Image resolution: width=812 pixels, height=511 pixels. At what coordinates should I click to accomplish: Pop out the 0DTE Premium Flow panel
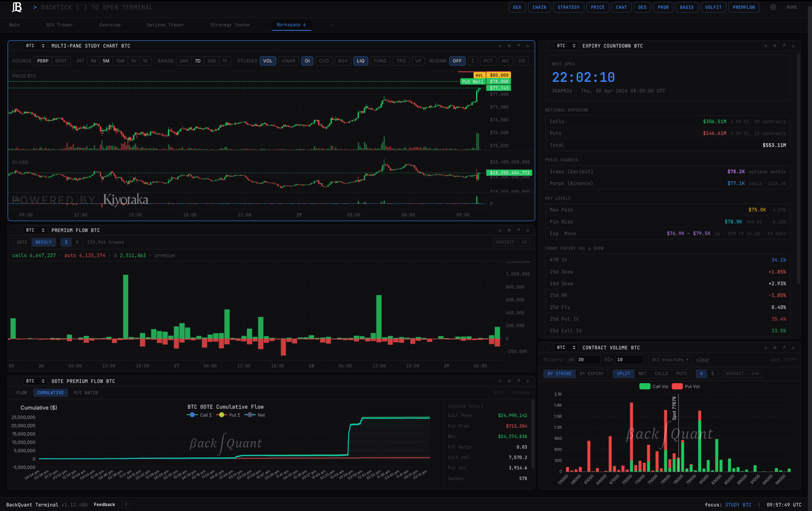(x=519, y=381)
